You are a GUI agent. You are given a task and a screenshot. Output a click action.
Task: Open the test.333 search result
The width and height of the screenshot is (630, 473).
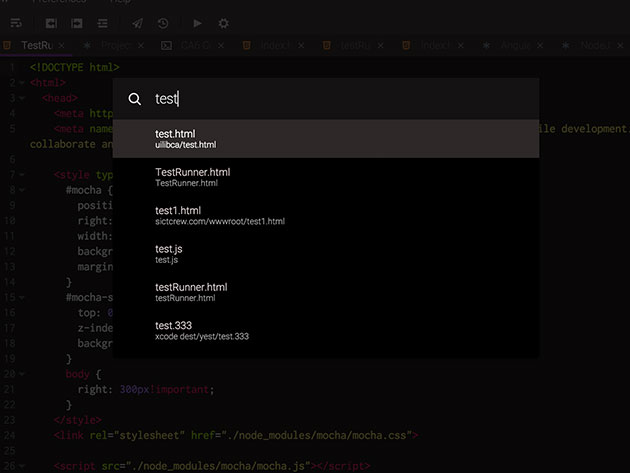point(326,330)
